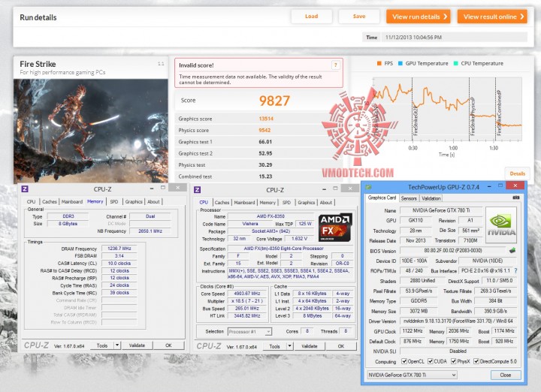541x392 pixels.
Task: Toggle the DirectCompute 5.0 checkbox
Action: 476,361
